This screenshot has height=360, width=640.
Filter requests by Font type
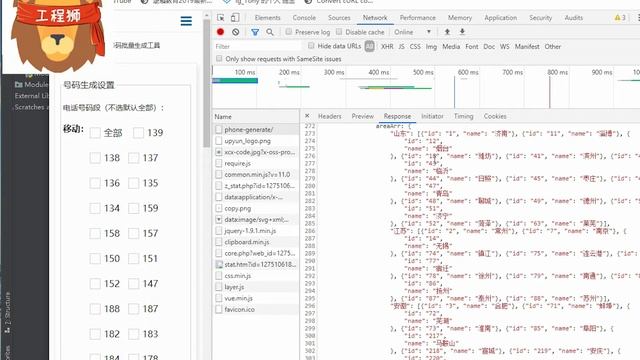(471, 47)
